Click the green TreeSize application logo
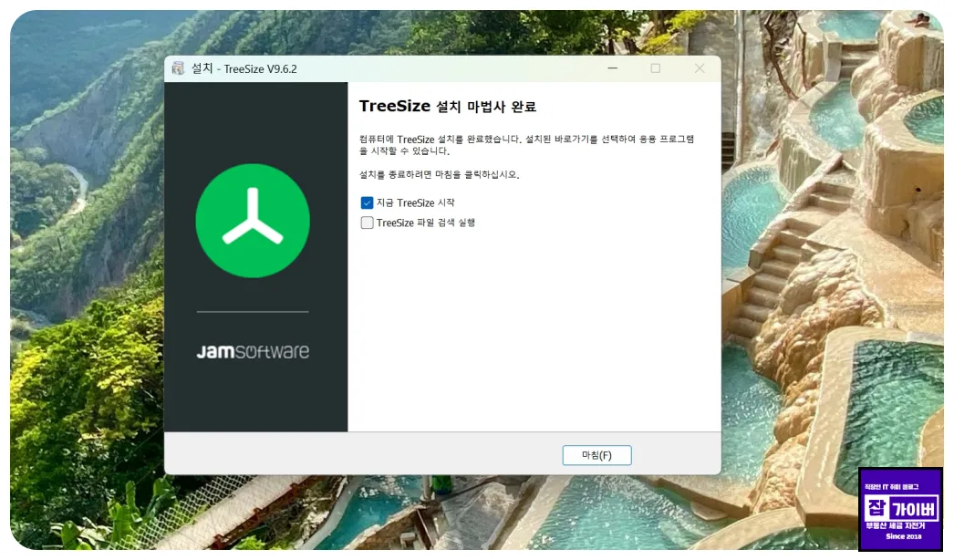 252,220
